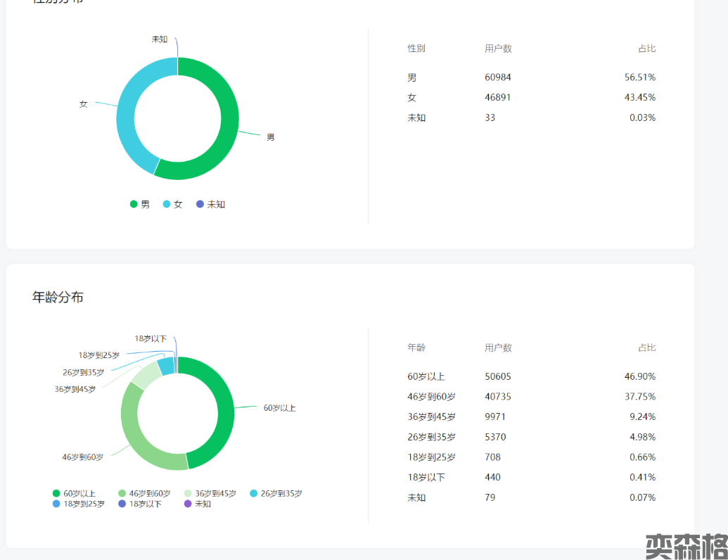Toggle the 36岁到45岁 legend entry
The image size is (728, 560).
(x=210, y=493)
